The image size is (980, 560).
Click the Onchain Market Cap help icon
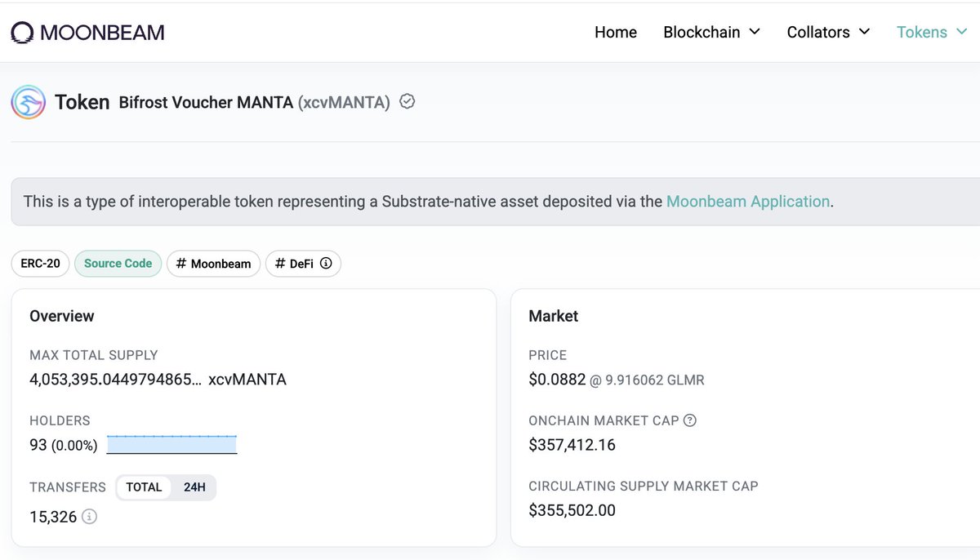tap(690, 420)
